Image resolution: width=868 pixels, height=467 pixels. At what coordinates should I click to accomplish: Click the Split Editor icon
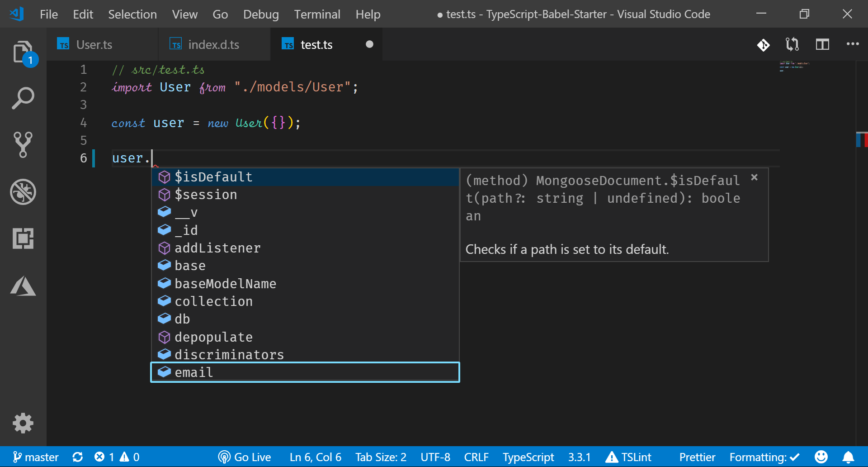(822, 44)
